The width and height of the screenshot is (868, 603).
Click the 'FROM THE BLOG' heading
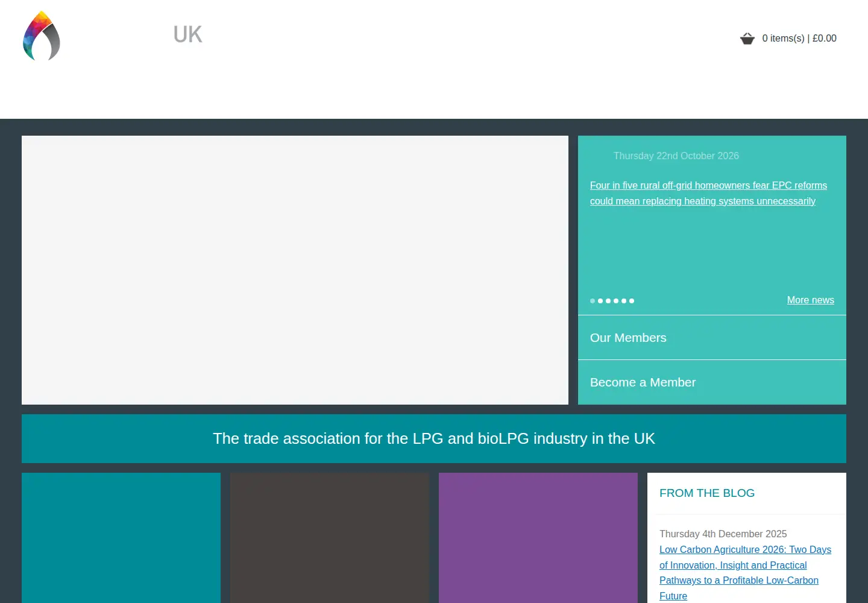coord(707,493)
